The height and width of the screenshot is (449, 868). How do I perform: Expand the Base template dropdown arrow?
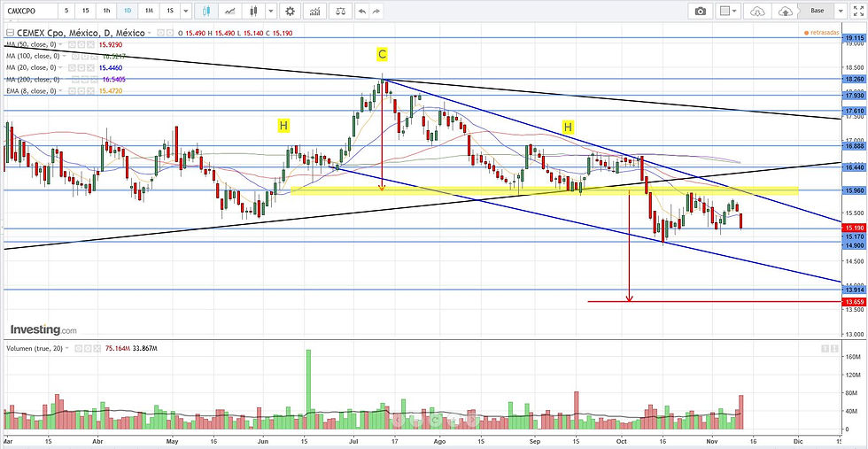coord(841,11)
